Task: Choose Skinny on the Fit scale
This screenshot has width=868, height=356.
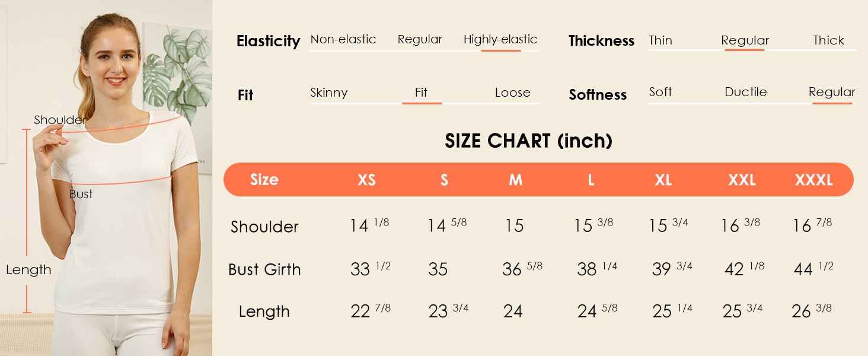Action: (329, 93)
